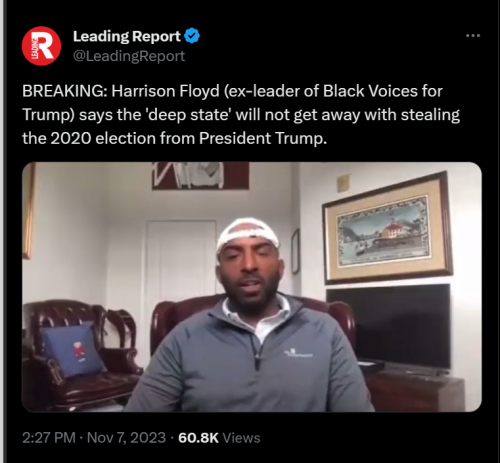This screenshot has width=500, height=463.
Task: Click 'President Trump.' at the text's end
Action: (x=263, y=138)
